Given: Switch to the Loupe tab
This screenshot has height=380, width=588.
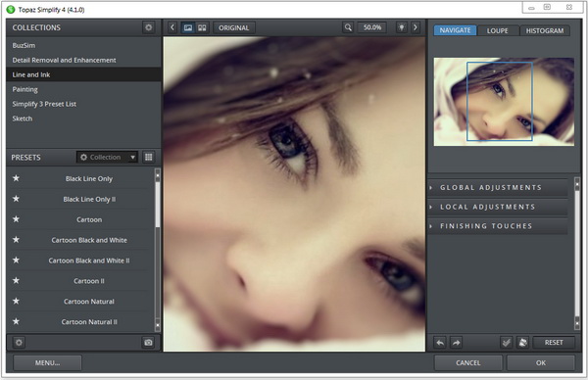Looking at the screenshot, I should [x=497, y=30].
